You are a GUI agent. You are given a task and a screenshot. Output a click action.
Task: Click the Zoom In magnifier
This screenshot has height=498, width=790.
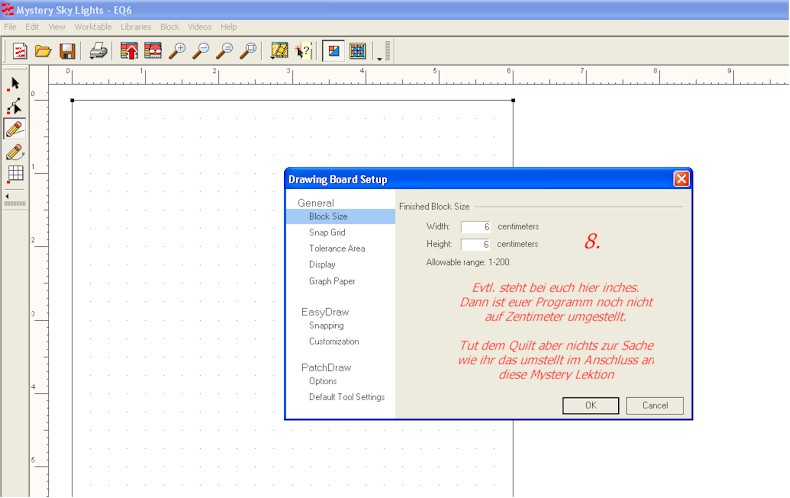click(177, 51)
